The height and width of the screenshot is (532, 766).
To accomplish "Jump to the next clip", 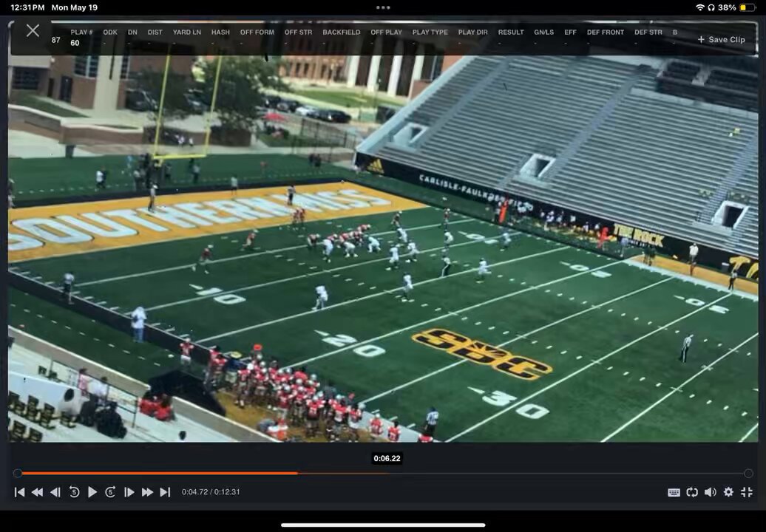I will (166, 492).
